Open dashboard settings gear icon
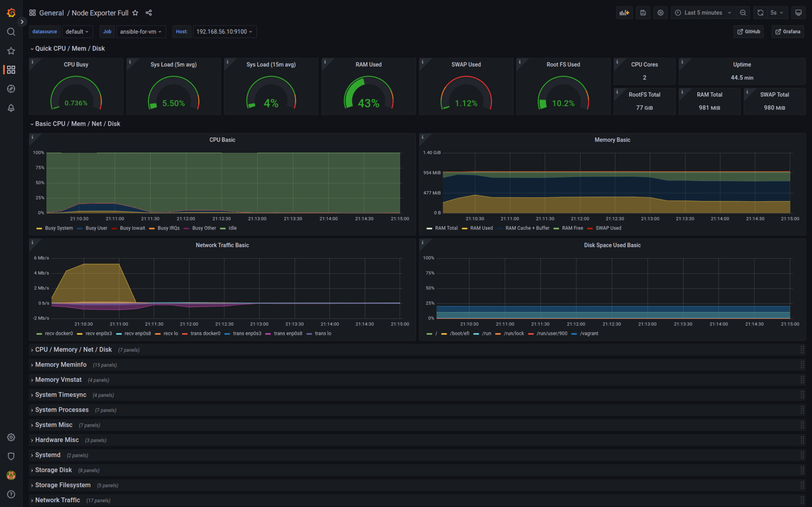The image size is (812, 507). pos(660,13)
